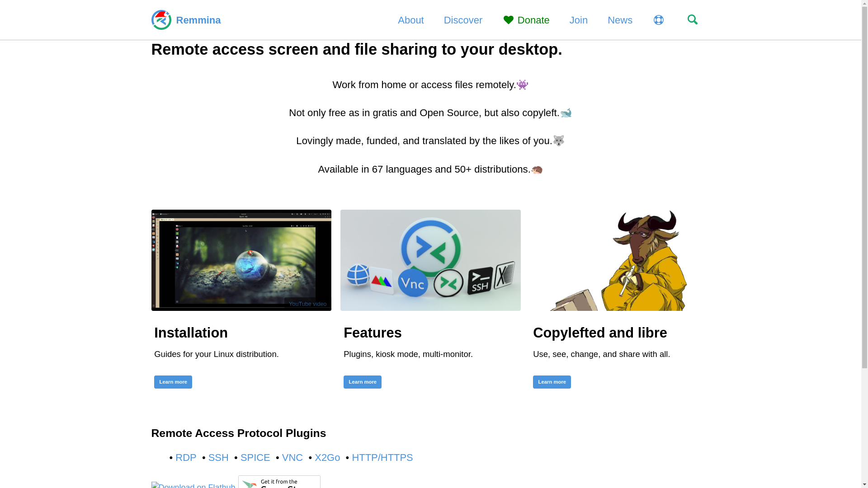Click Learn more under Installation
Viewport: 868px width, 488px height.
pyautogui.click(x=173, y=382)
